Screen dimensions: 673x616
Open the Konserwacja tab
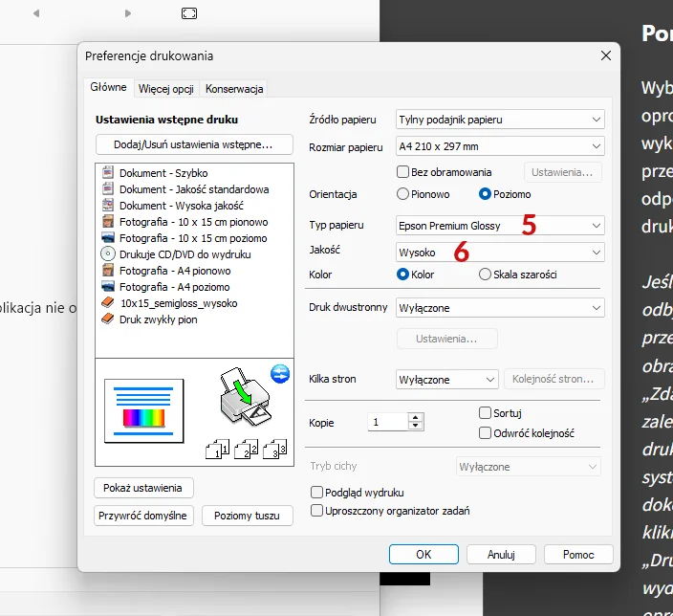pos(234,89)
